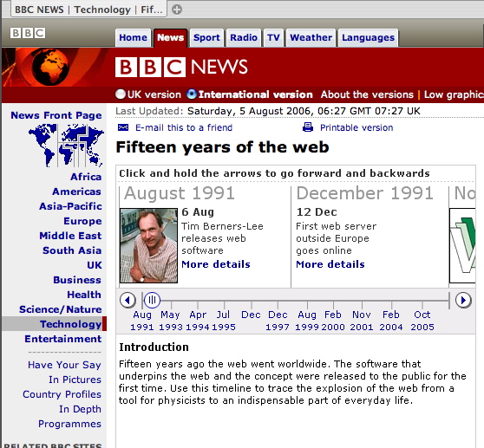
Task: Go to Africa news section
Action: coord(86,177)
